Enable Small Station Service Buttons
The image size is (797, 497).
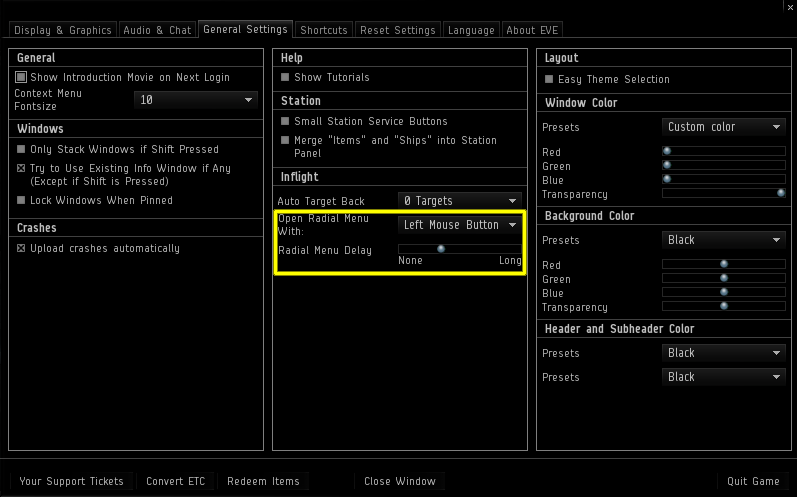point(285,121)
